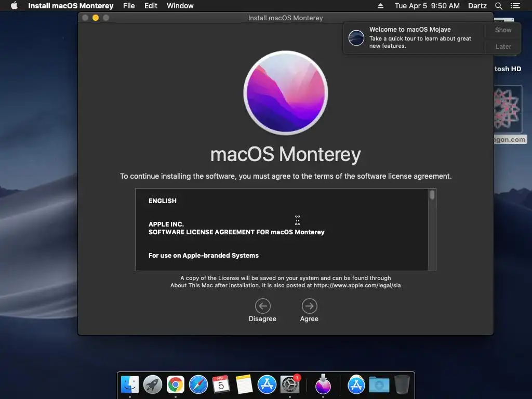Open Launchpad rocket in the Dock
Viewport: 532px width, 399px height.
[x=153, y=384]
